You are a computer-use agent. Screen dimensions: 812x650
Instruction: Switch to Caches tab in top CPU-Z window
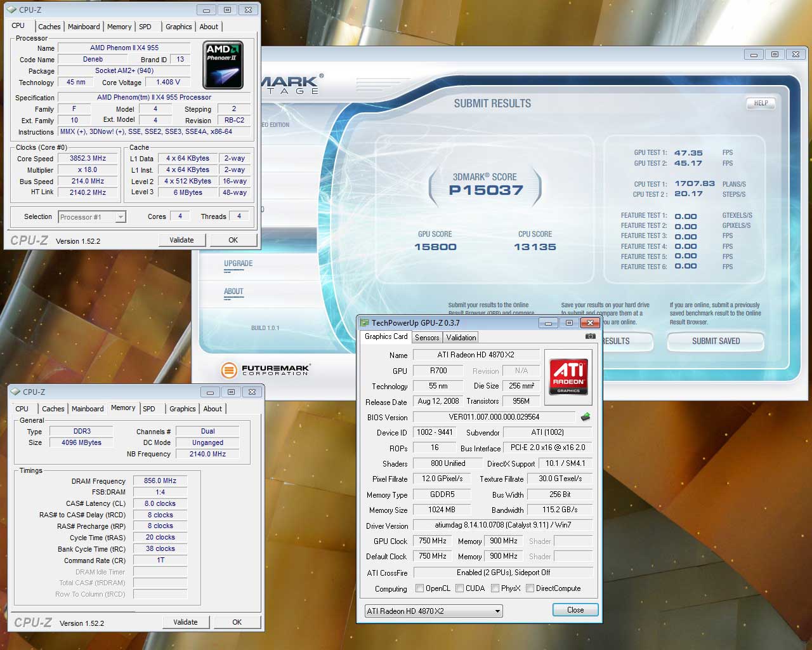click(49, 27)
